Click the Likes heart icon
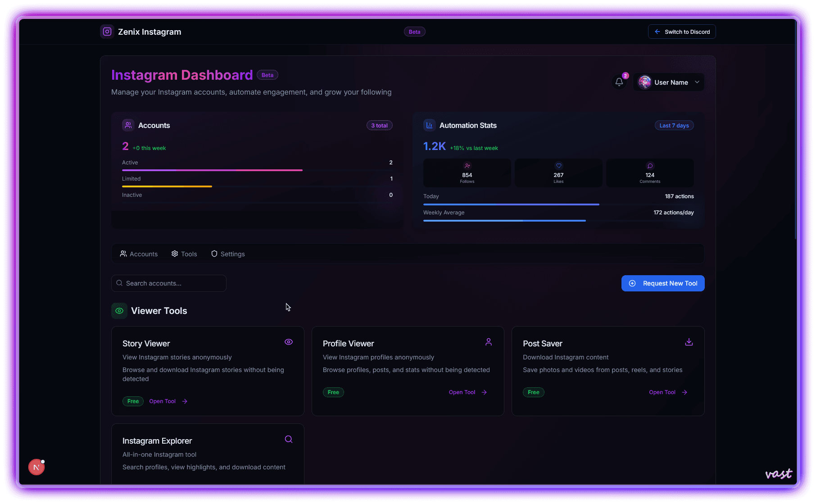 point(558,166)
